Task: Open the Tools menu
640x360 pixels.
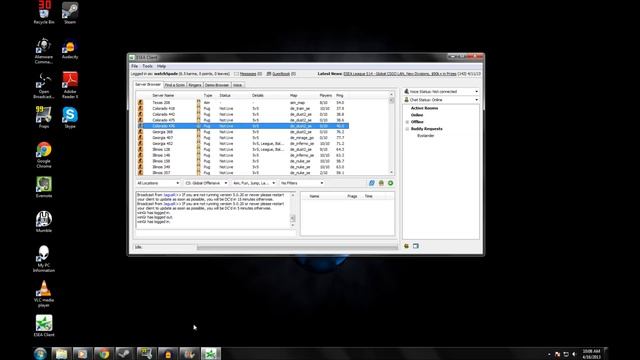Action: [x=147, y=66]
